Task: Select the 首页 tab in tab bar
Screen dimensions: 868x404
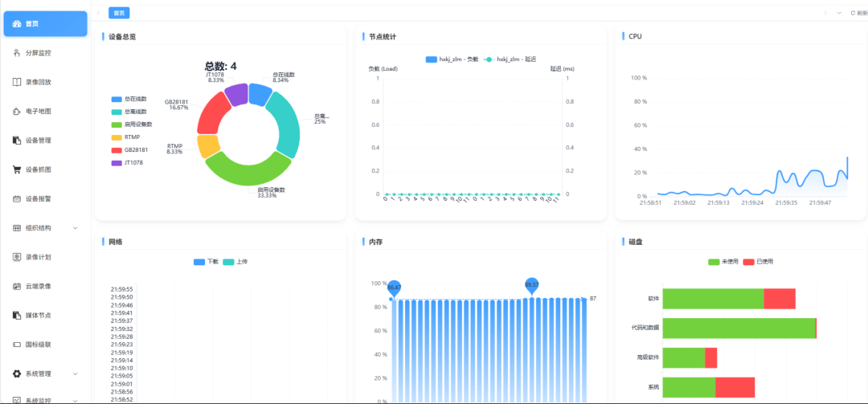Action: coord(119,13)
